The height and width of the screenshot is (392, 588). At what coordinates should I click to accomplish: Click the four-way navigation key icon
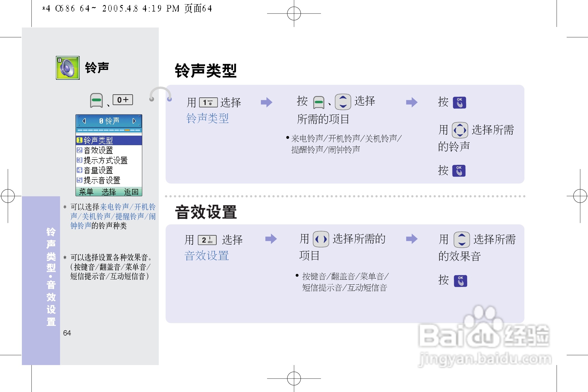tap(460, 130)
